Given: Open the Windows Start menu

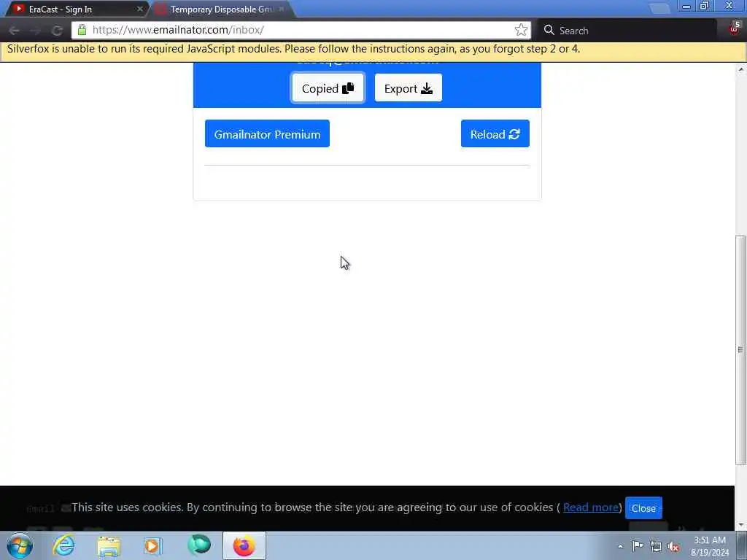Looking at the screenshot, I should pos(20,545).
